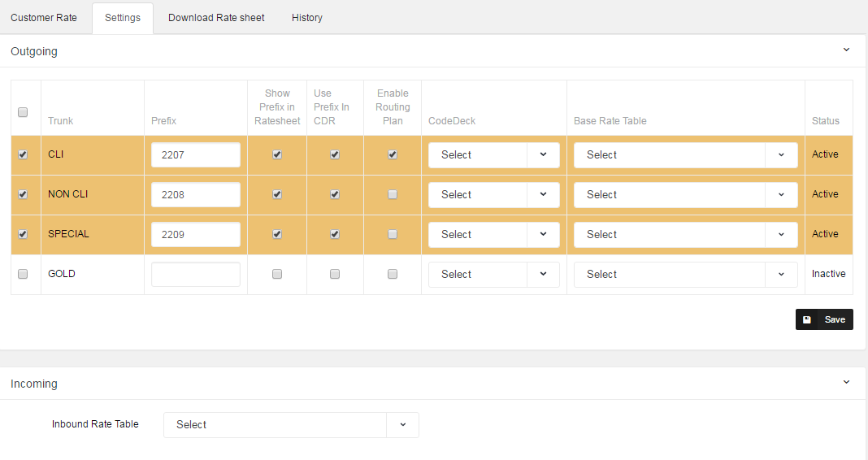The width and height of the screenshot is (868, 460).
Task: Check Show Prefix in Ratesheet for GOLD
Action: click(277, 274)
